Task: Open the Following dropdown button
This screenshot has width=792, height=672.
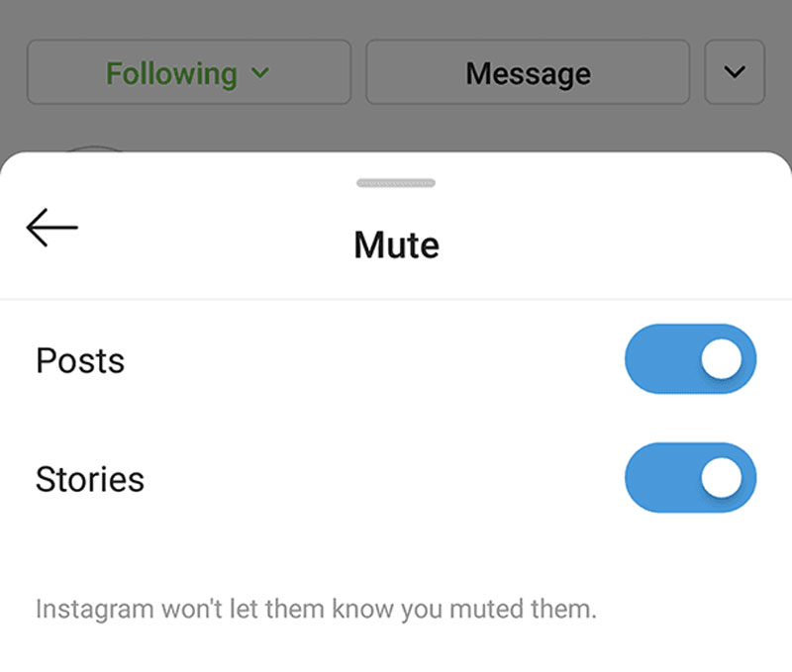Action: 188,72
